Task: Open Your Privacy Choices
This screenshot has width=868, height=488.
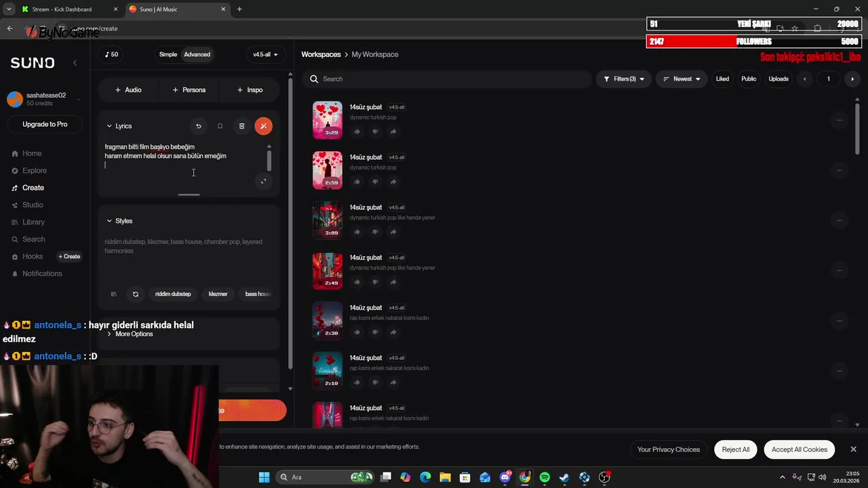Action: pyautogui.click(x=669, y=449)
